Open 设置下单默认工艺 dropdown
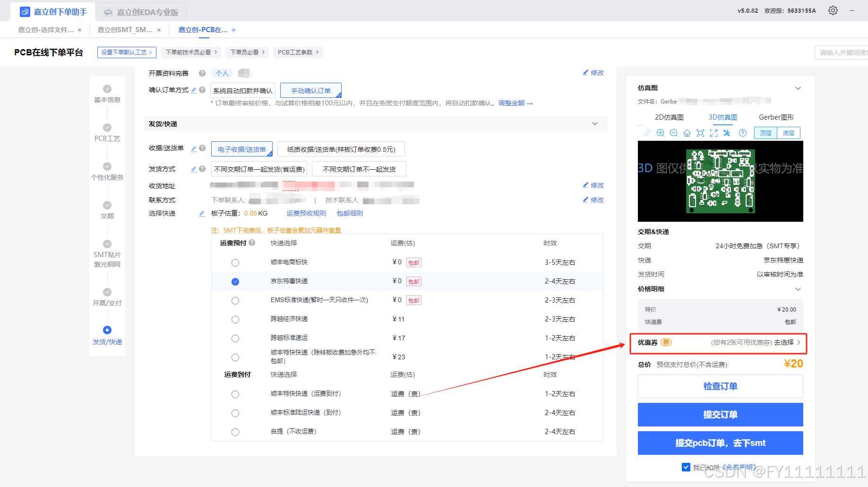Viewport: 868px width, 487px height. tap(127, 52)
